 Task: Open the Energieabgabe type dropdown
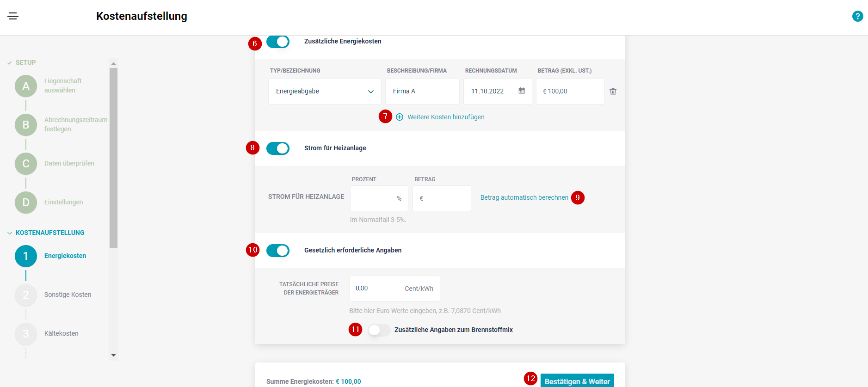(x=325, y=92)
